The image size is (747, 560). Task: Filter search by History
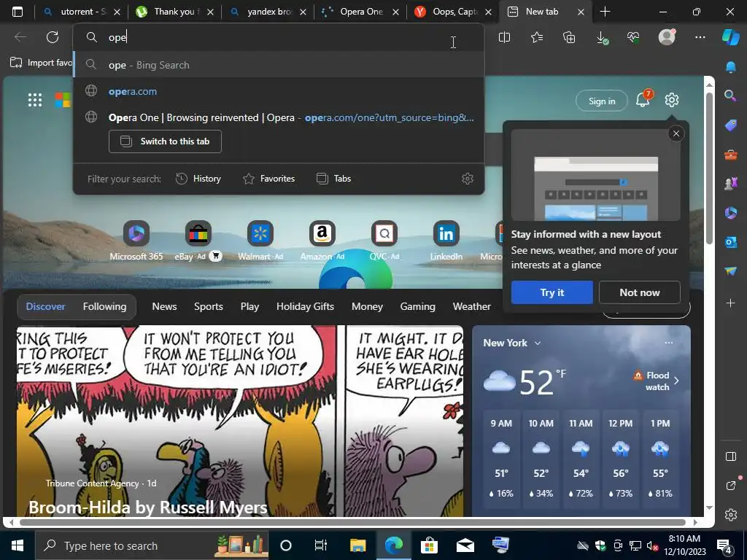(198, 179)
